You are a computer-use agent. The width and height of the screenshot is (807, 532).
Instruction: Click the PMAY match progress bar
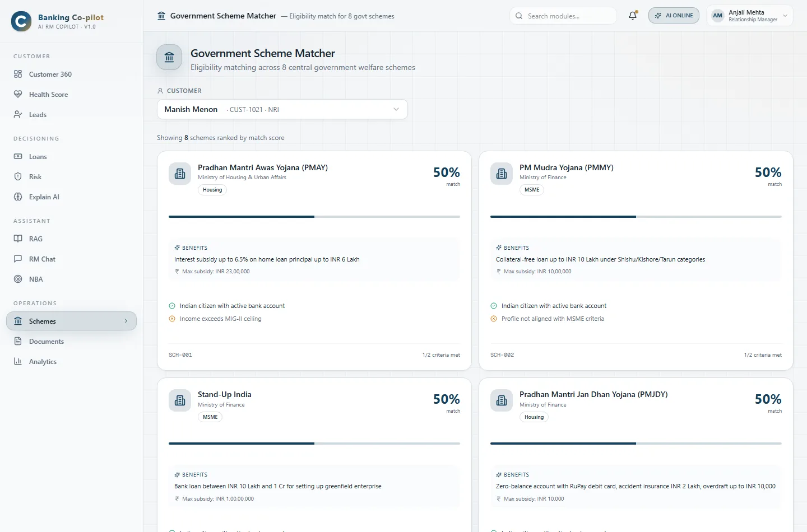314,217
